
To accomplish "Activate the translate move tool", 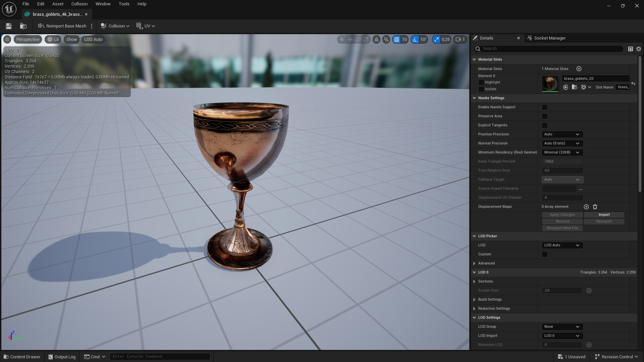I will coord(350,39).
